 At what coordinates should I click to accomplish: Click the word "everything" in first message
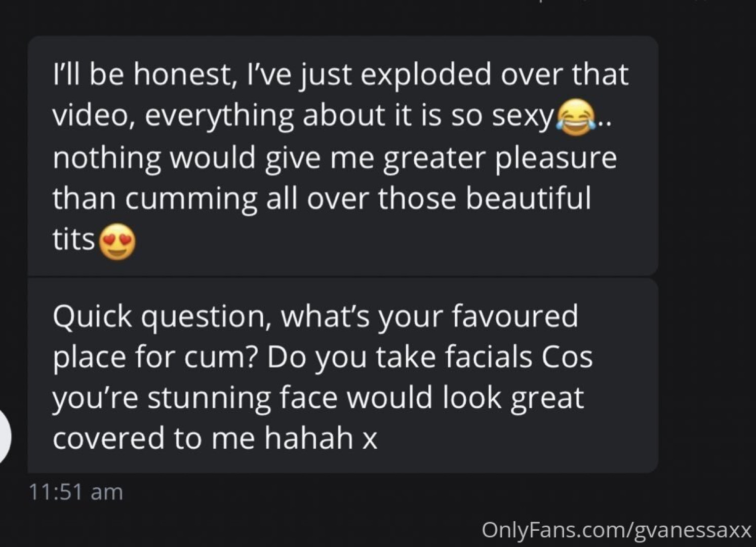[x=219, y=117]
